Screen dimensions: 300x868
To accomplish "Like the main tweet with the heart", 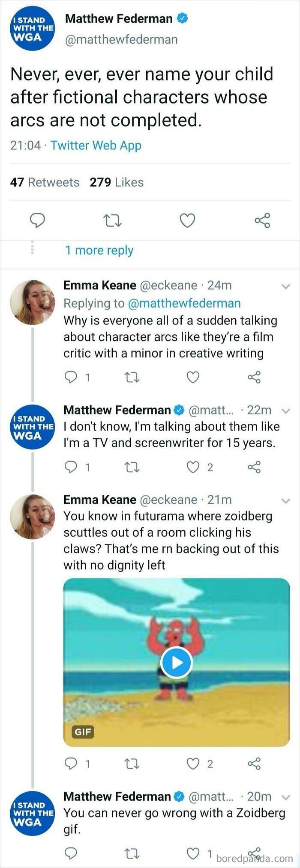I will 187,221.
